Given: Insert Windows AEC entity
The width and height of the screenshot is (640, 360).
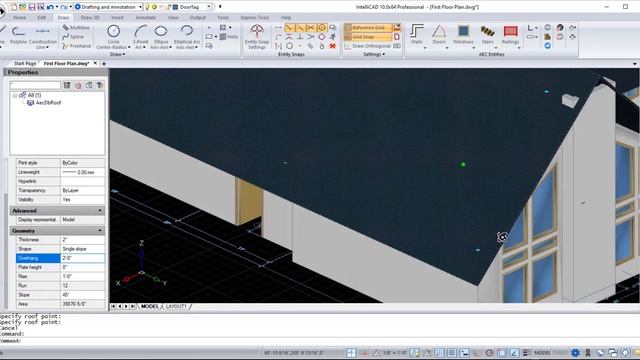Looking at the screenshot, I should 463,35.
